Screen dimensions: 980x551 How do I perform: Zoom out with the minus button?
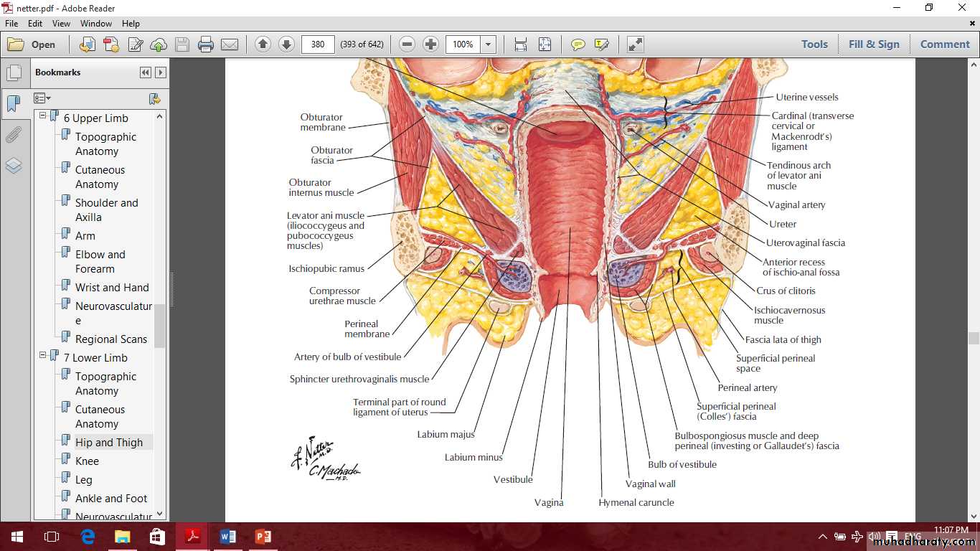[x=407, y=44]
